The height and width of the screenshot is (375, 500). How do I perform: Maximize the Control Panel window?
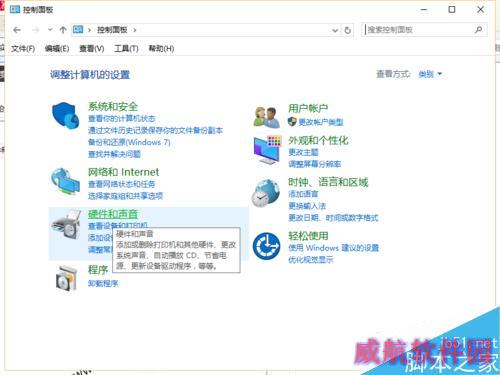pyautogui.click(x=452, y=9)
